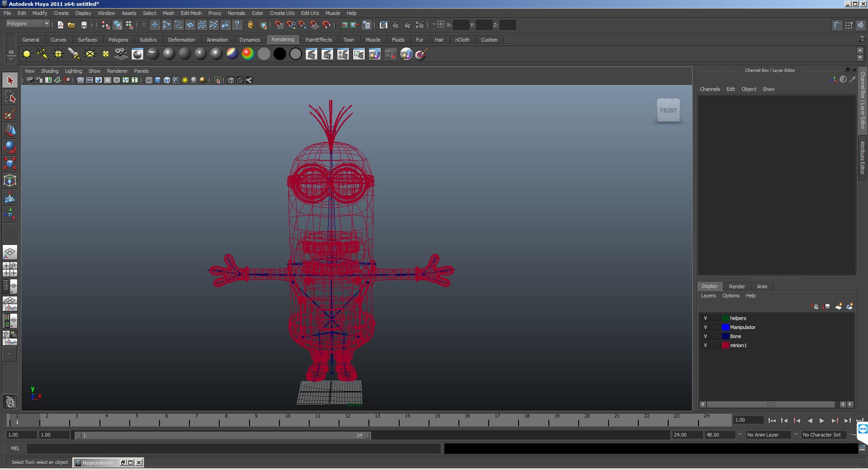This screenshot has width=868, height=470.
Task: Click the range slider bar
Action: pos(223,435)
